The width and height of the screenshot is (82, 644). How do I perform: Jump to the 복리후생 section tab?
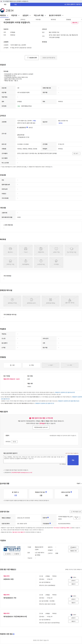[x=53, y=20]
